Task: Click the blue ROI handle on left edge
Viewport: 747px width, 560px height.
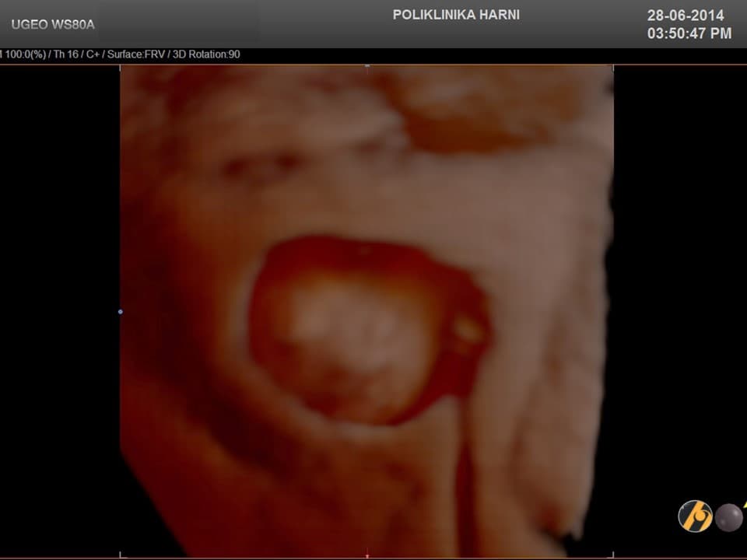Action: [x=120, y=312]
